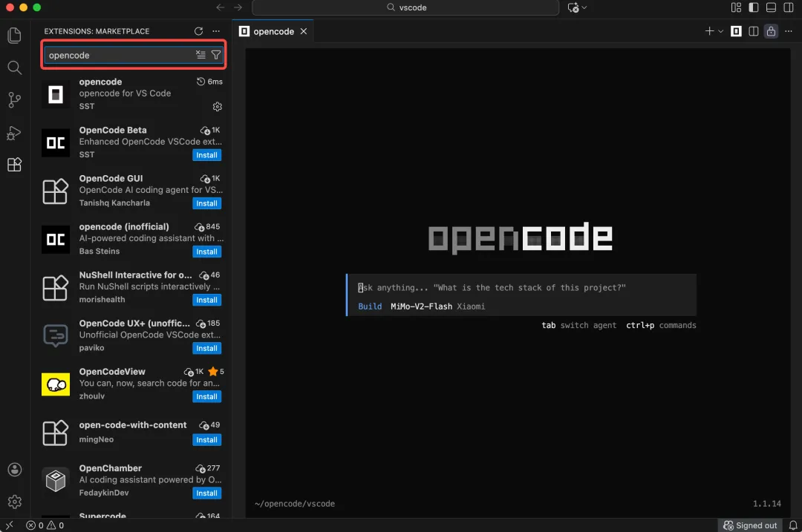Open the Accounts menu icon
The image size is (802, 532).
(x=14, y=470)
